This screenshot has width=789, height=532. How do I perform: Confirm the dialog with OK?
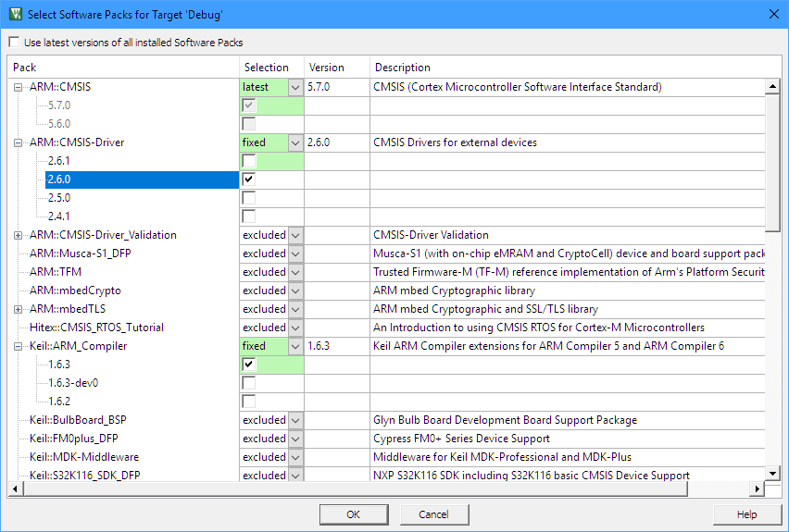(354, 514)
